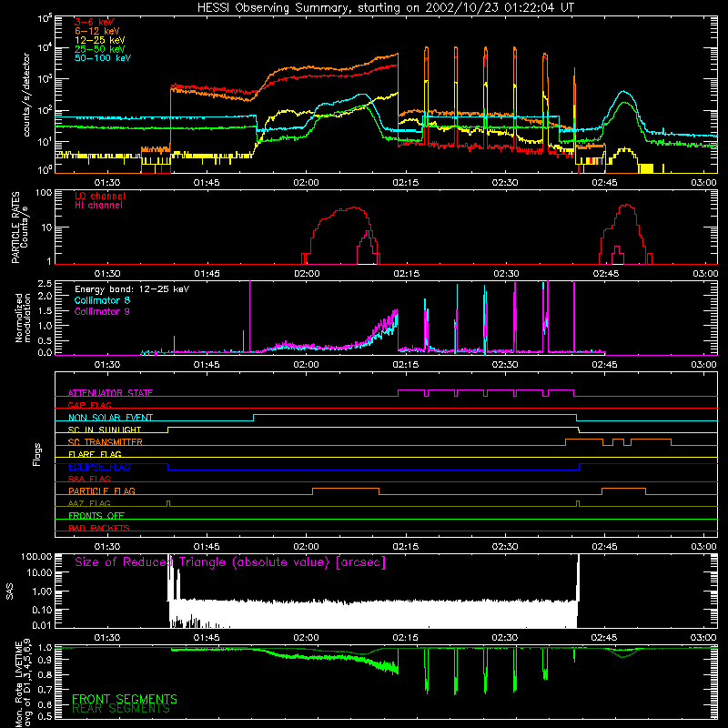728x728 pixels.
Task: Click the counts/s/detector axis label
Action: click(x=26, y=95)
